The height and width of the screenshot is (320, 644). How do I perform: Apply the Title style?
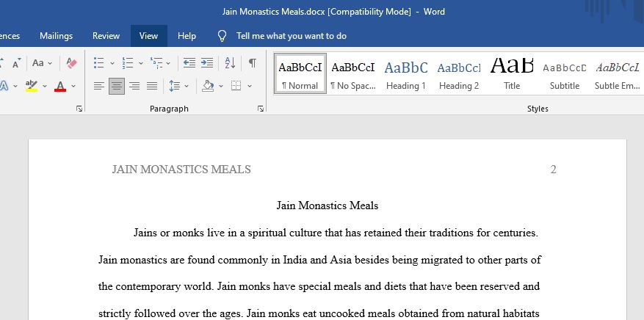click(x=512, y=73)
